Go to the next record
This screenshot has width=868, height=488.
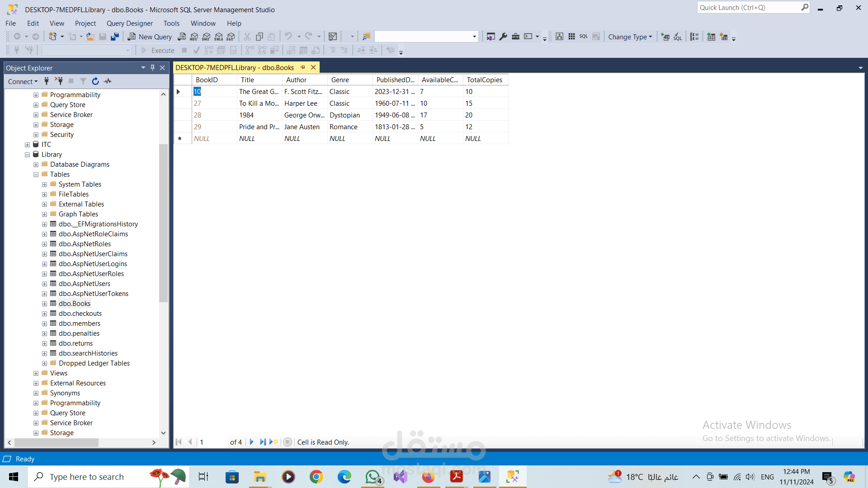click(x=252, y=442)
